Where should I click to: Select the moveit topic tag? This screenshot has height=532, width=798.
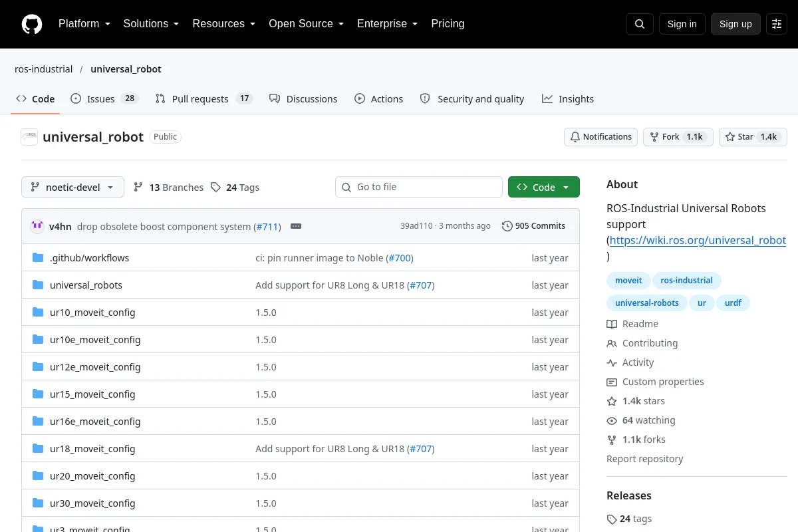(x=628, y=281)
